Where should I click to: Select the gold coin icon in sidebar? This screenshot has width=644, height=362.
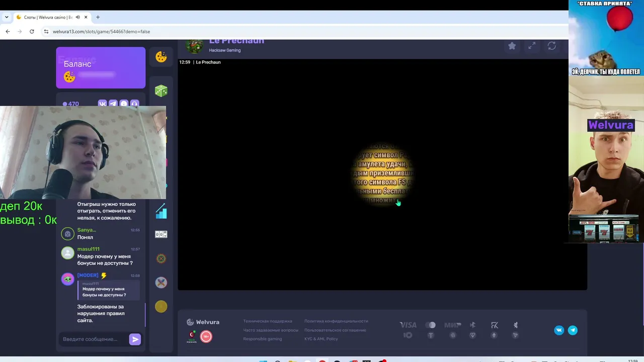[161, 306]
